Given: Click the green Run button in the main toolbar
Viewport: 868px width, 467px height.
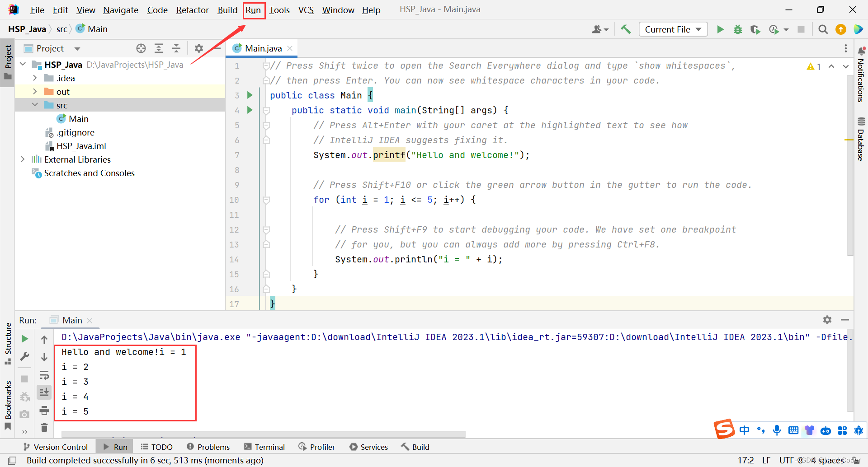Looking at the screenshot, I should point(720,29).
